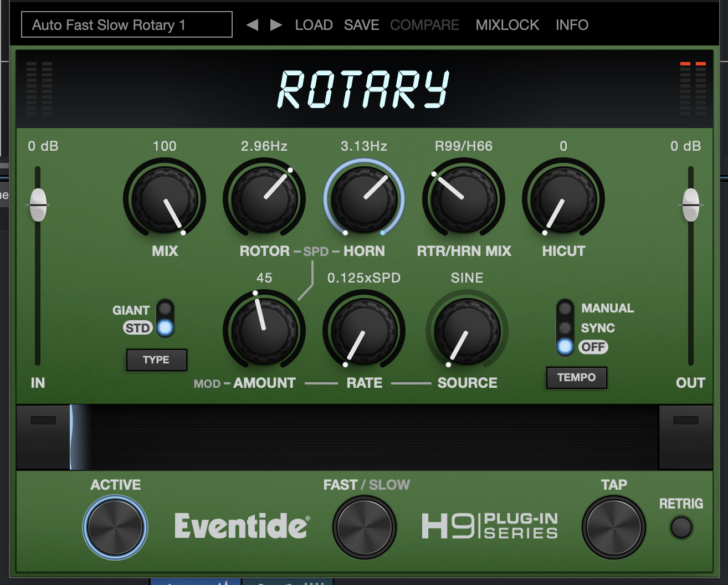Set tempo mode to SYNC
The height and width of the screenshot is (585, 728).
(x=565, y=328)
